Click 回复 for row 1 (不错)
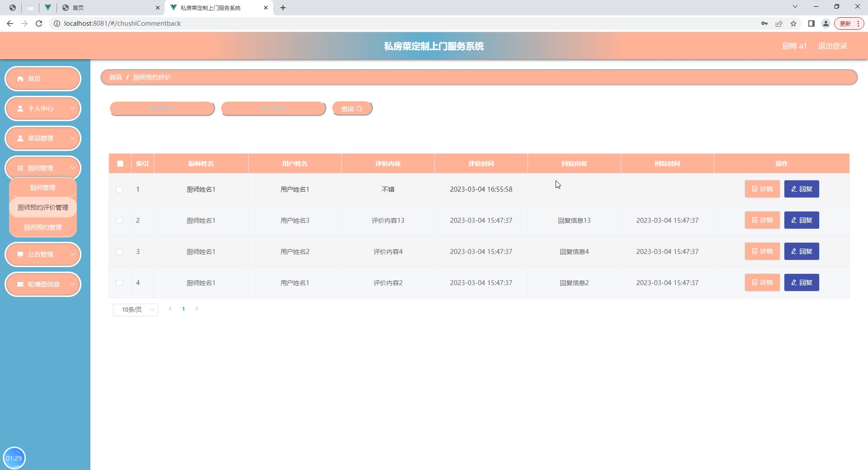 pos(802,189)
